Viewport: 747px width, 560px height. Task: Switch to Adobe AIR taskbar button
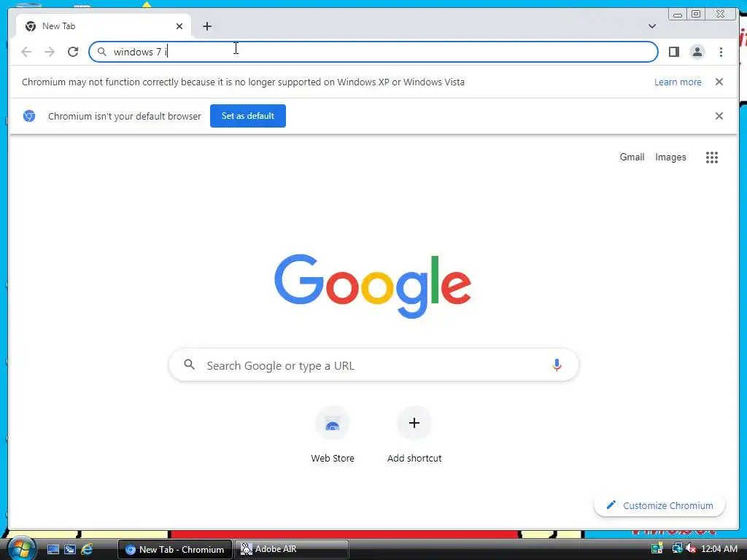pos(291,549)
